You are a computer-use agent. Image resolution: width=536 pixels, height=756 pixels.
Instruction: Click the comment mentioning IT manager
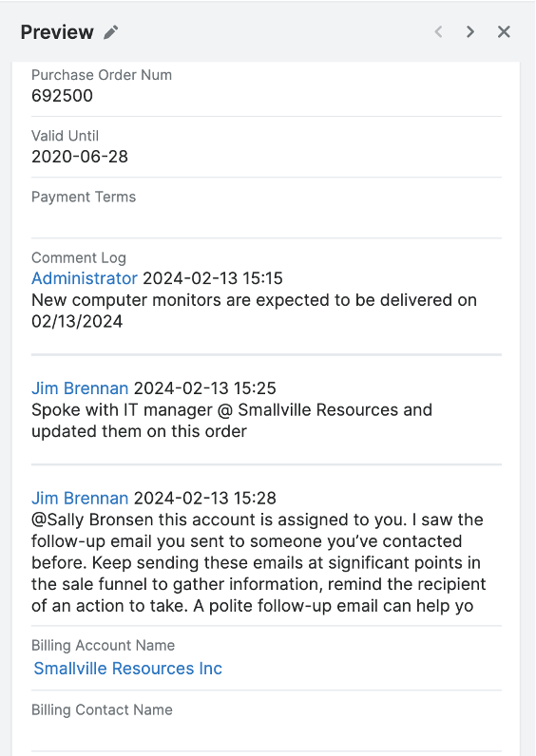tap(232, 421)
